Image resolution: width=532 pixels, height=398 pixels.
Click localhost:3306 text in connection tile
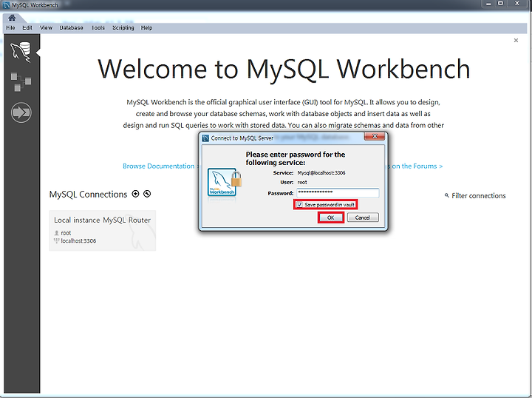78,240
